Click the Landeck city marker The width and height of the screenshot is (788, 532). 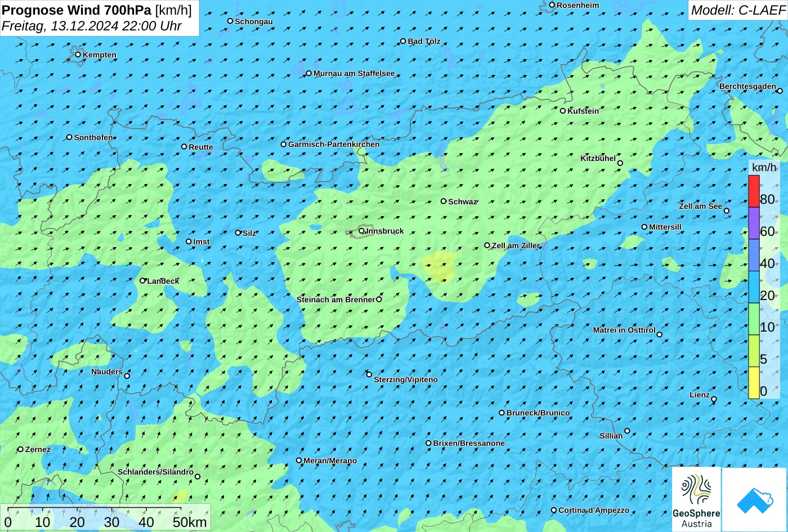click(x=142, y=280)
